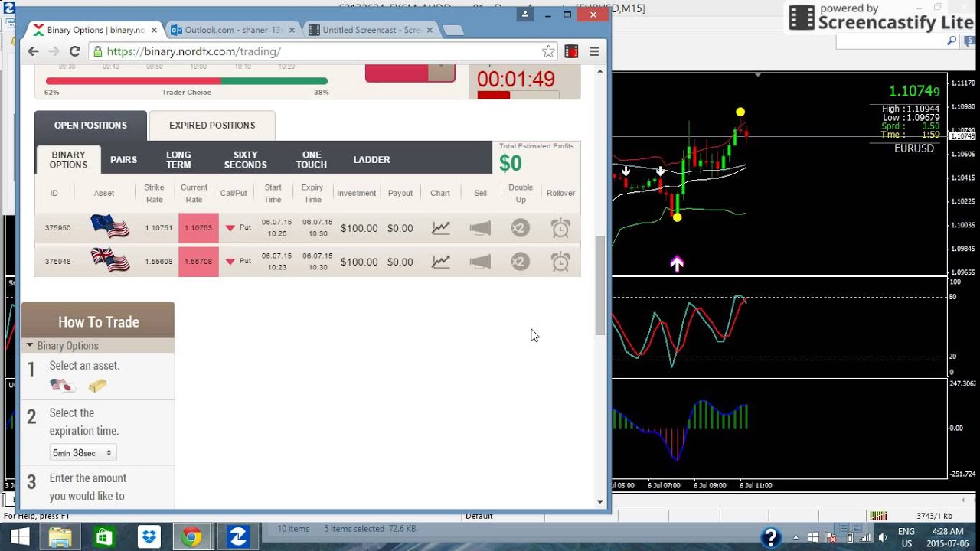Click the 00:01:49 countdown timer

pos(515,79)
